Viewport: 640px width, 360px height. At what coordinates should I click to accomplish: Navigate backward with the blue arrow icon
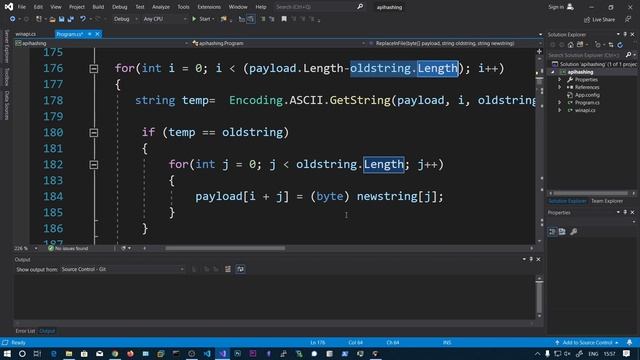pos(13,19)
